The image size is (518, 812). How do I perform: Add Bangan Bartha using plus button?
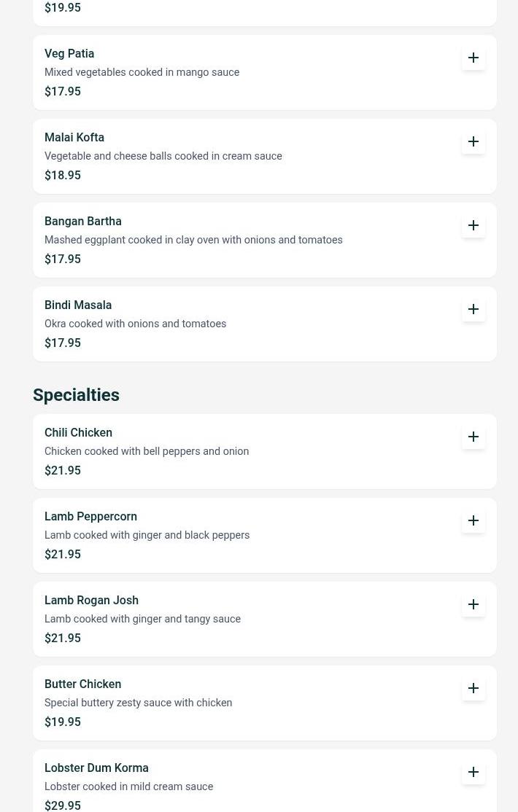[473, 225]
